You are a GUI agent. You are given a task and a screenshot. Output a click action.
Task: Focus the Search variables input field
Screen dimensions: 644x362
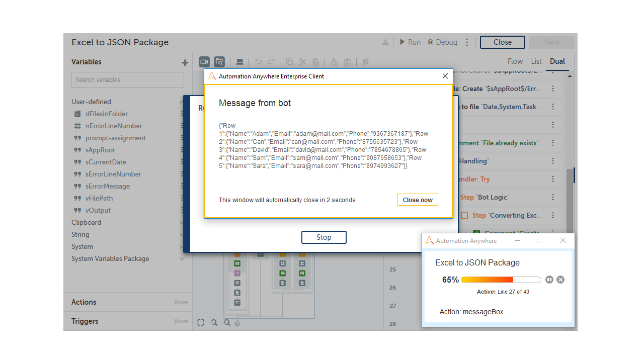(128, 79)
